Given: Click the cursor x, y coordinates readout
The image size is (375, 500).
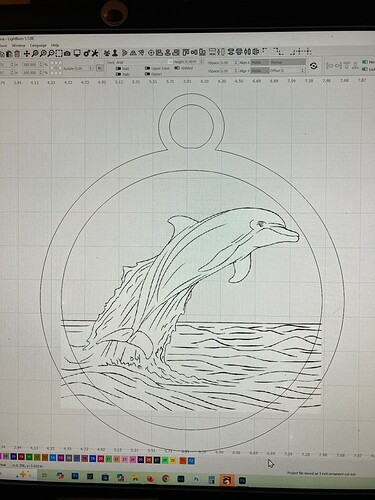Looking at the screenshot, I should point(28,466).
